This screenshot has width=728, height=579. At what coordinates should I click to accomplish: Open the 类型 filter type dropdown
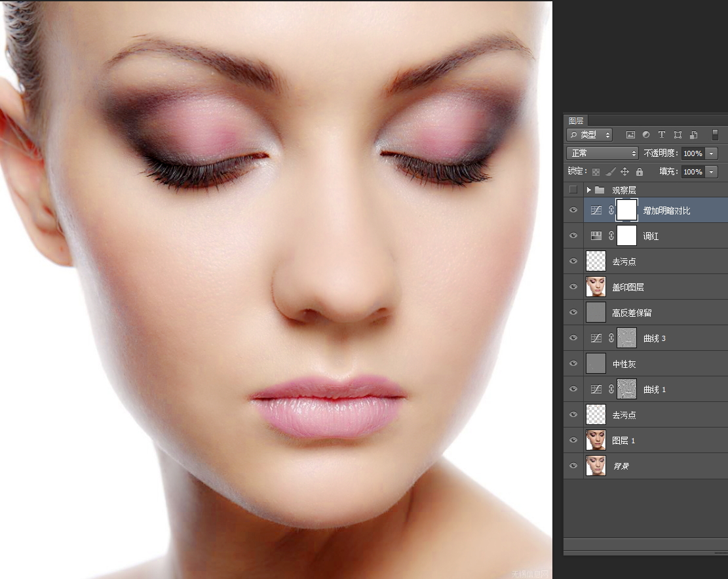pyautogui.click(x=590, y=135)
